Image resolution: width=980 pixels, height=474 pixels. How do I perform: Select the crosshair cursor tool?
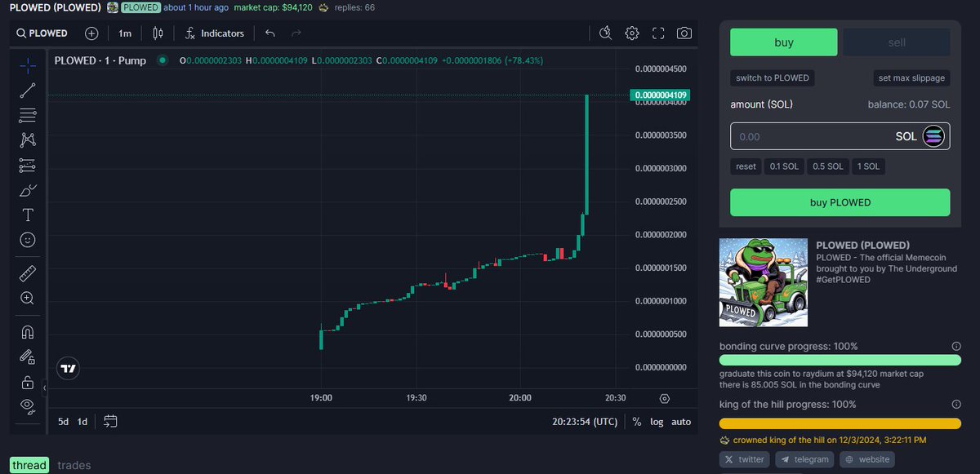coord(27,64)
